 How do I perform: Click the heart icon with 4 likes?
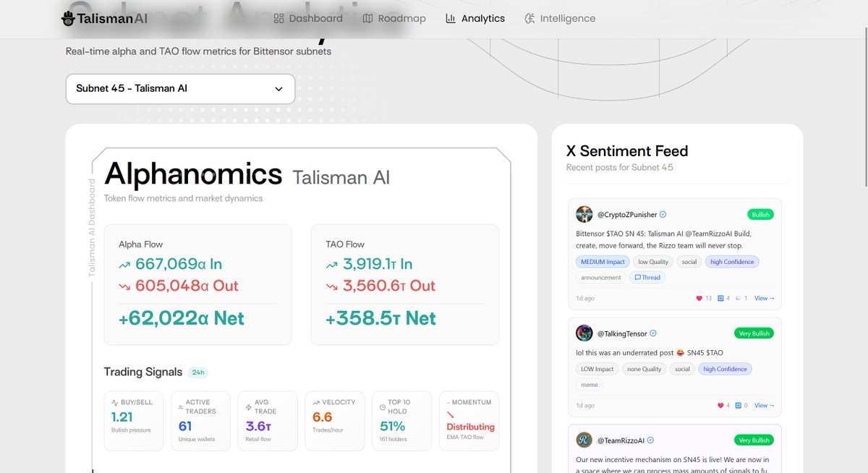coord(720,405)
